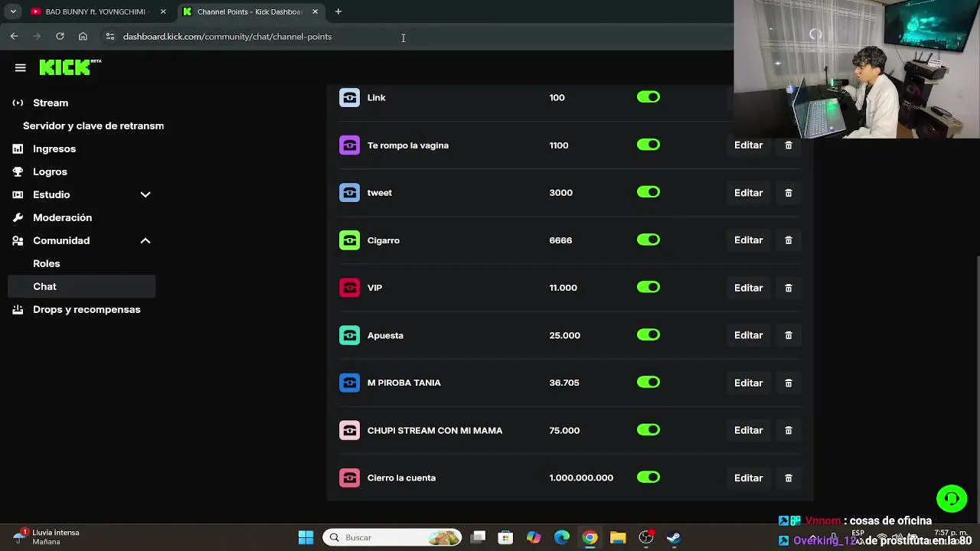Open Servidor y clave de retransm

coord(93,126)
